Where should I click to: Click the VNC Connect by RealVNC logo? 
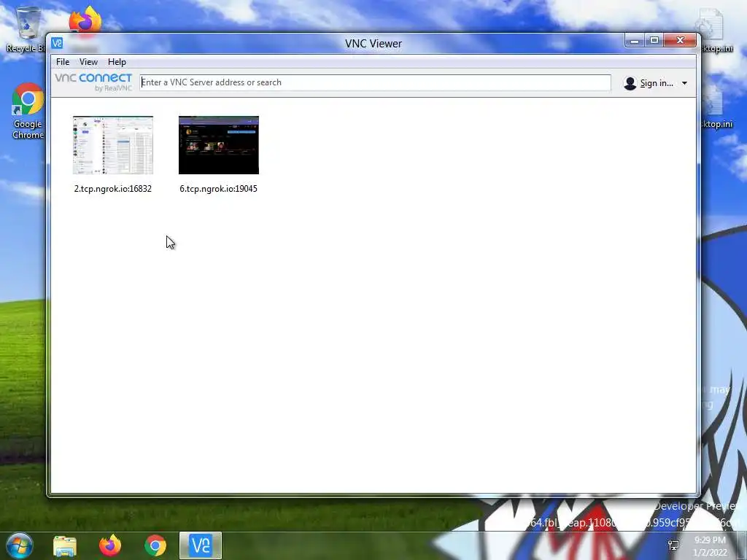point(93,82)
